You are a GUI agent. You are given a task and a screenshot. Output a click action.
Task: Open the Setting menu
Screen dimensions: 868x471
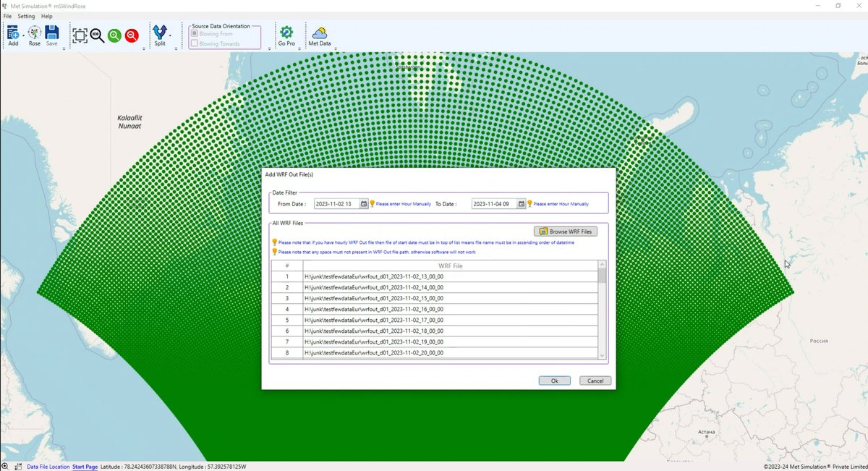(x=26, y=16)
